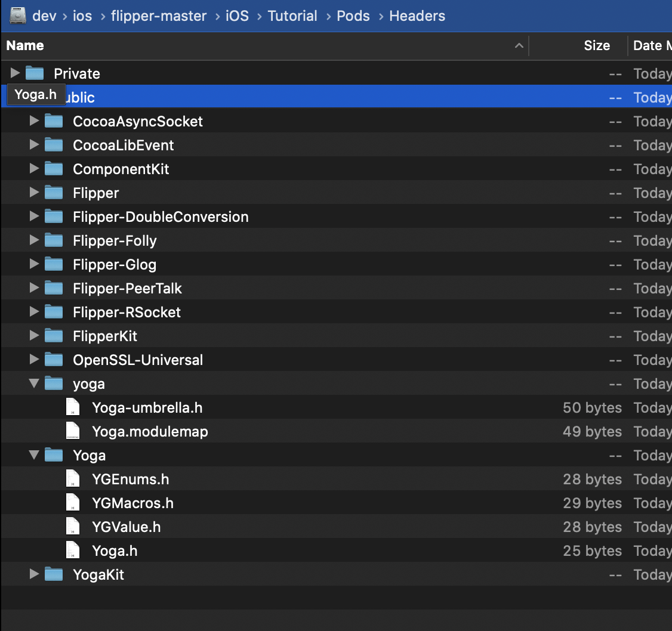Click the 49 bytes size value

(x=592, y=431)
